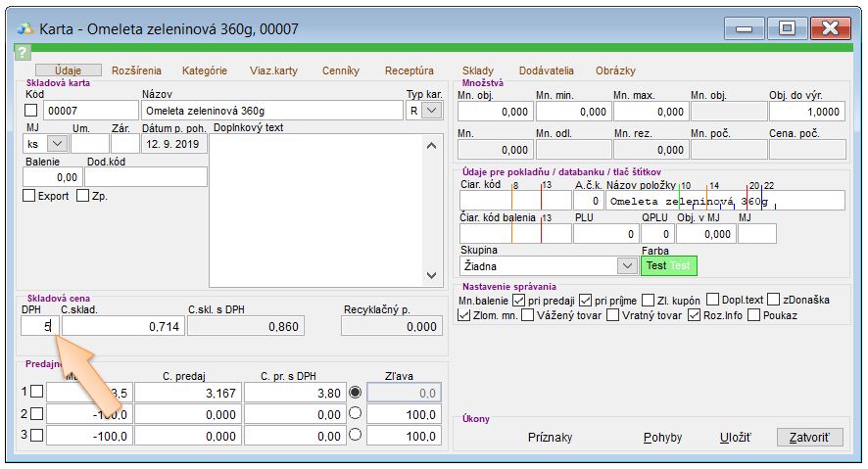Show the Obrázky tab

point(615,70)
